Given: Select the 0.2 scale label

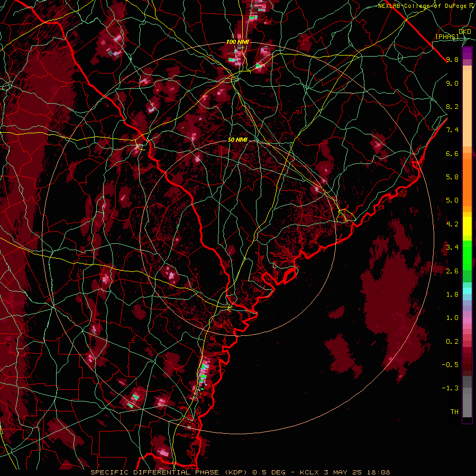Looking at the screenshot, I should coord(452,342).
